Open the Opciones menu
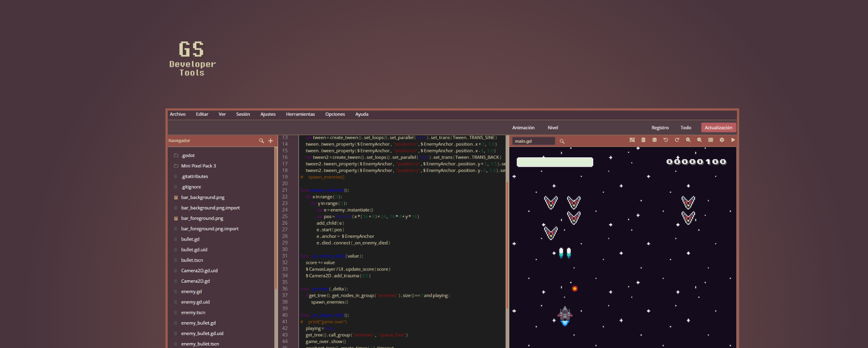Screen dimensions: 868x348 (335, 114)
